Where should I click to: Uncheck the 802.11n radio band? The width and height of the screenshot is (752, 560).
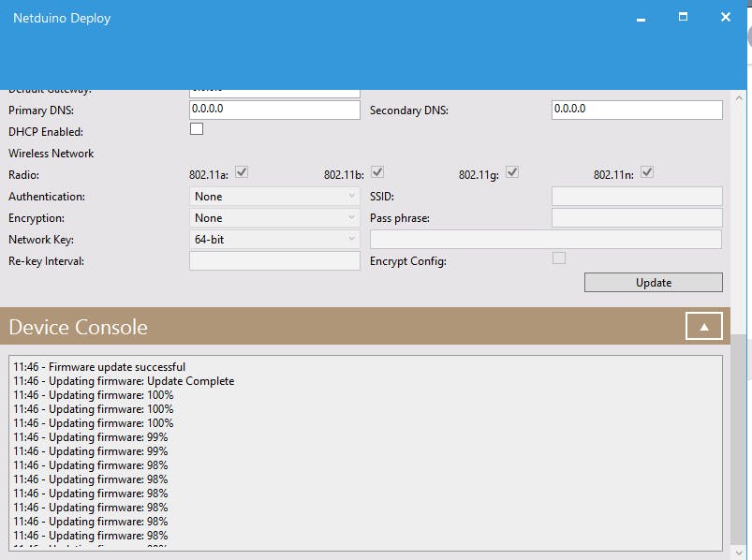pyautogui.click(x=647, y=171)
